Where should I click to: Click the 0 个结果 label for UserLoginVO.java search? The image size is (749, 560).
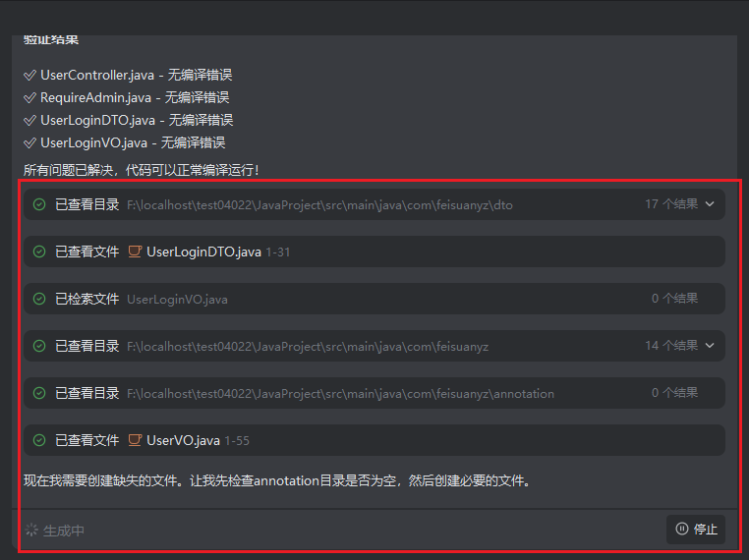pos(674,299)
